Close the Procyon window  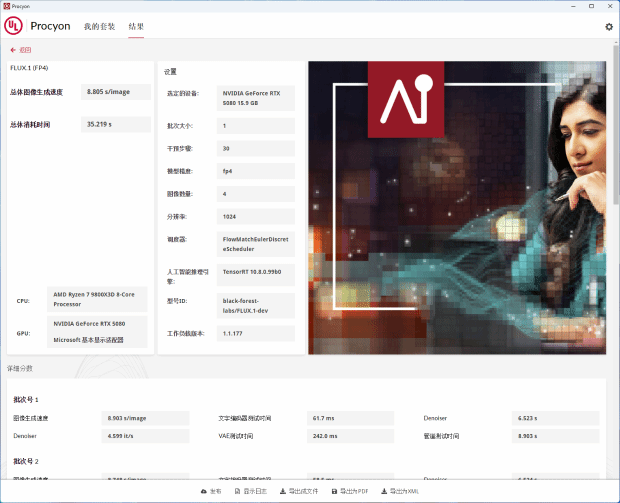pos(609,6)
